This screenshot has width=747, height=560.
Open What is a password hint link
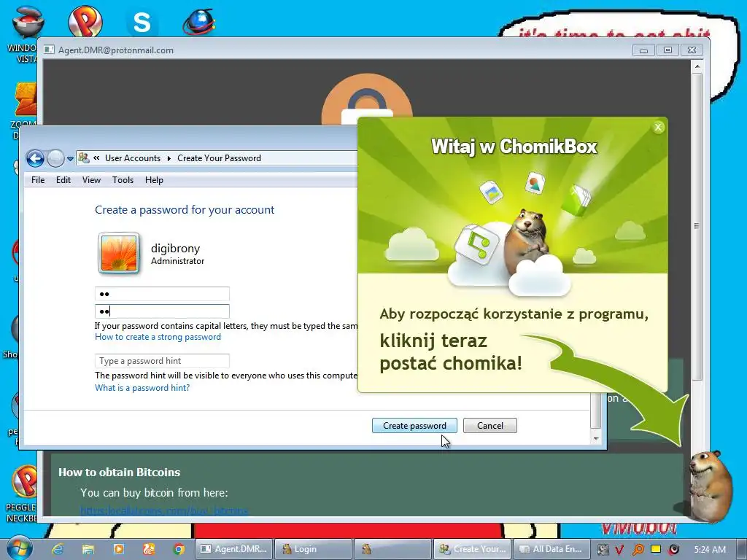tap(142, 388)
